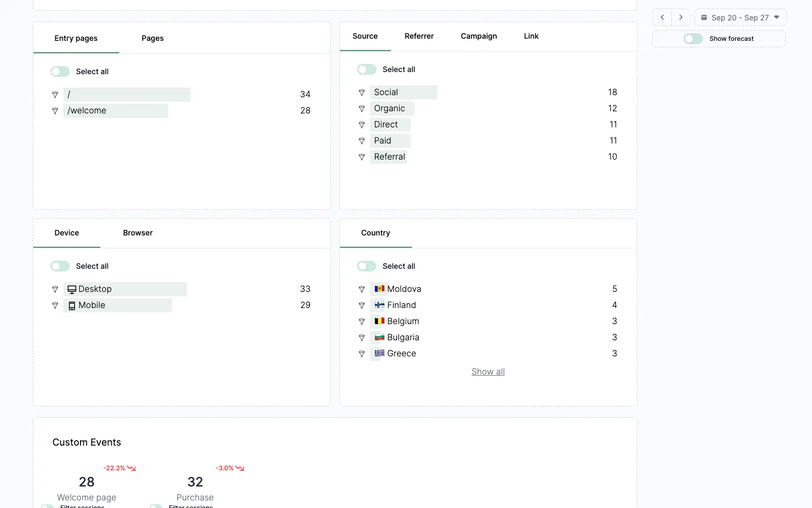
Task: Toggle Filter sessions under Welcome page
Action: coord(48,506)
